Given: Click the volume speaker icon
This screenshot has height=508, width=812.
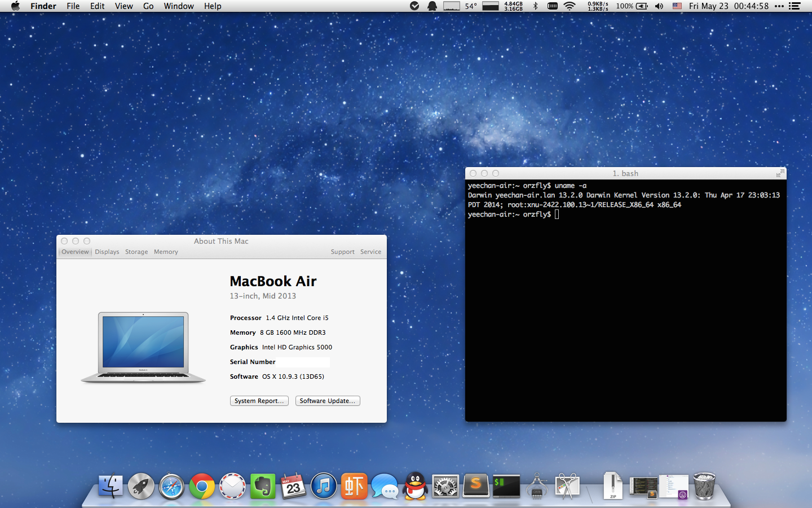Looking at the screenshot, I should click(659, 6).
